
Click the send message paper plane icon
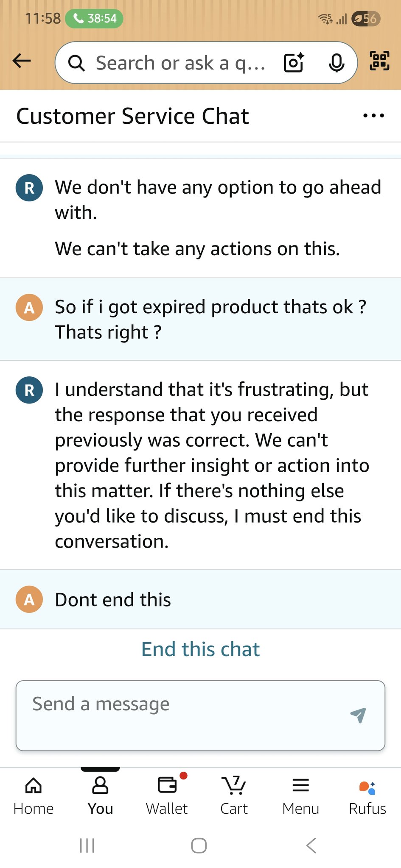pyautogui.click(x=358, y=715)
